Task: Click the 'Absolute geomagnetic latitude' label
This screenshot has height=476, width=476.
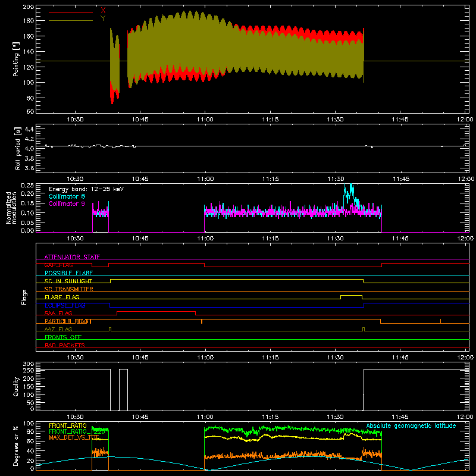Action: point(411,425)
